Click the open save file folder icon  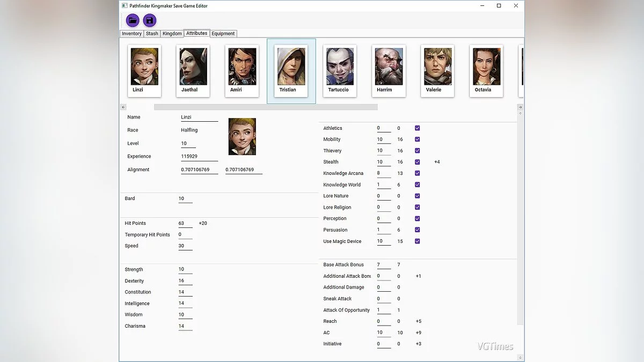click(133, 20)
